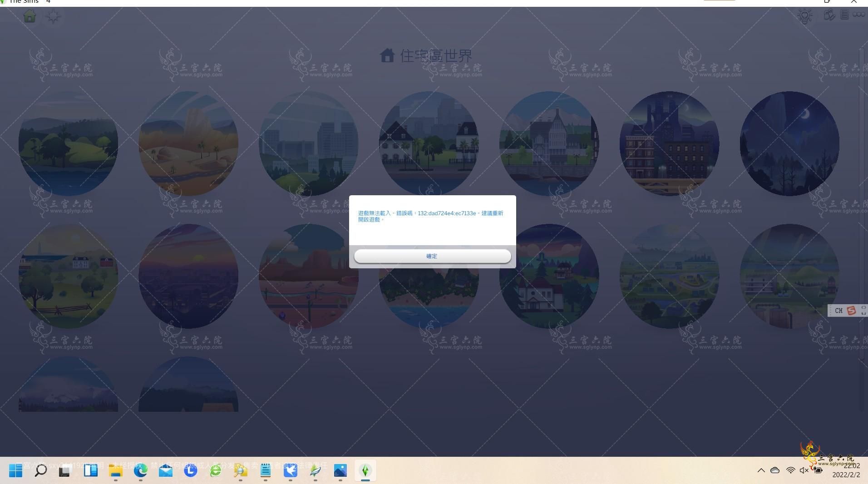Viewport: 868px width, 484px height.
Task: Open the Wi-Fi network tray icon
Action: [x=790, y=470]
